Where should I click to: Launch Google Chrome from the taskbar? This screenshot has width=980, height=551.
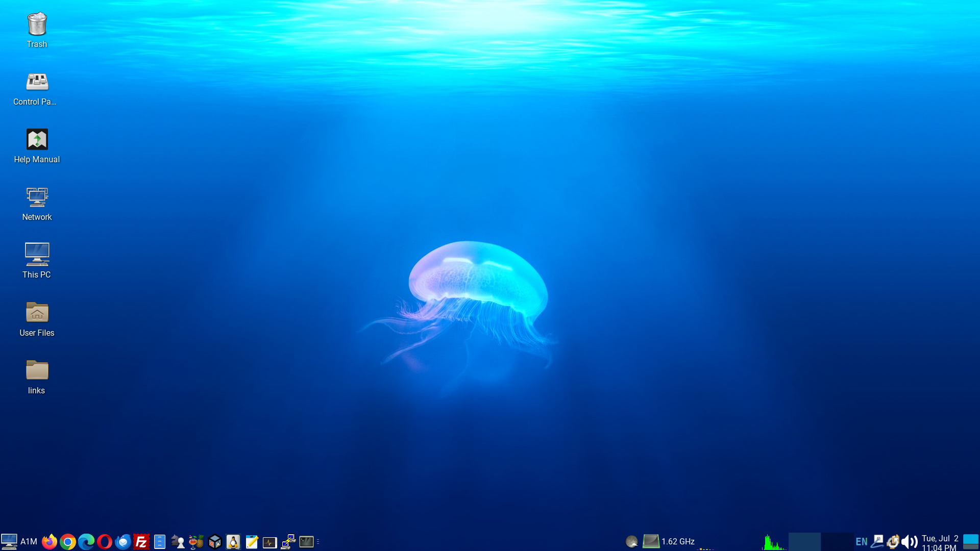pos(68,541)
